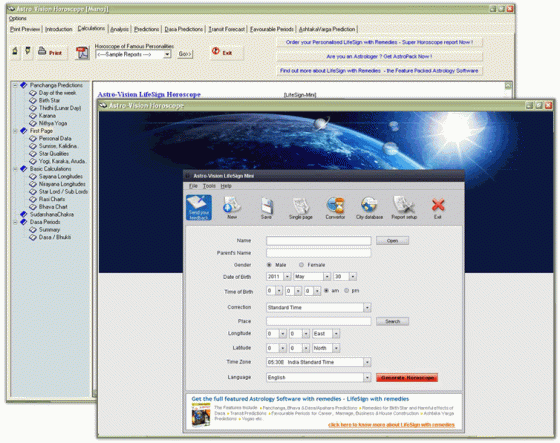Click the PDF export icon in the background window
The height and width of the screenshot is (443, 560).
pyautogui.click(x=82, y=53)
